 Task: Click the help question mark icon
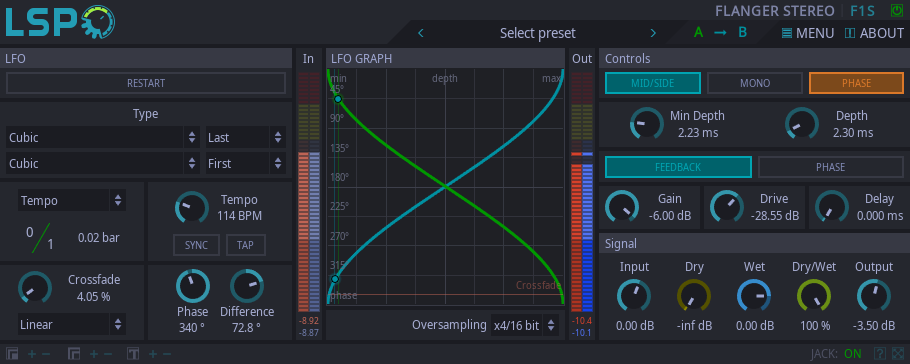point(880,354)
